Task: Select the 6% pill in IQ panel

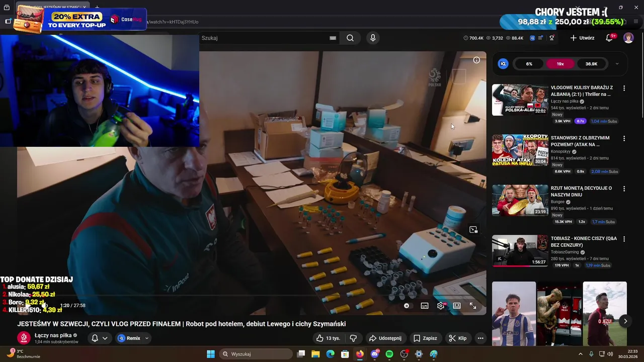Action: (x=529, y=64)
